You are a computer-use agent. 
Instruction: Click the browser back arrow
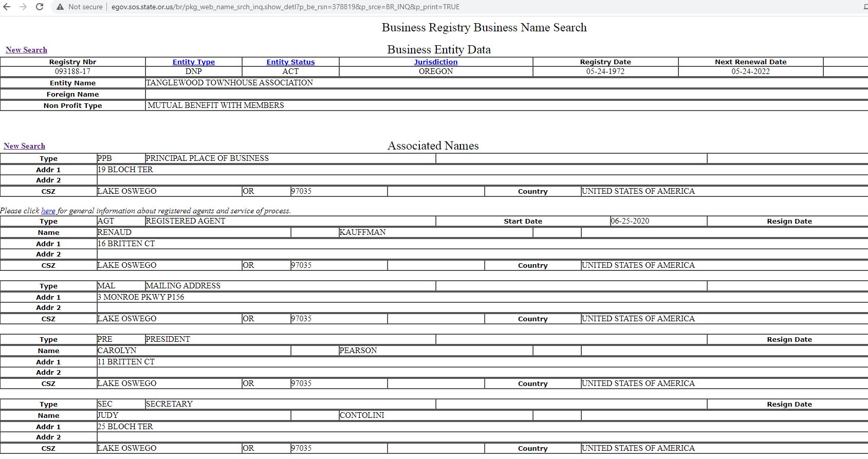point(7,7)
